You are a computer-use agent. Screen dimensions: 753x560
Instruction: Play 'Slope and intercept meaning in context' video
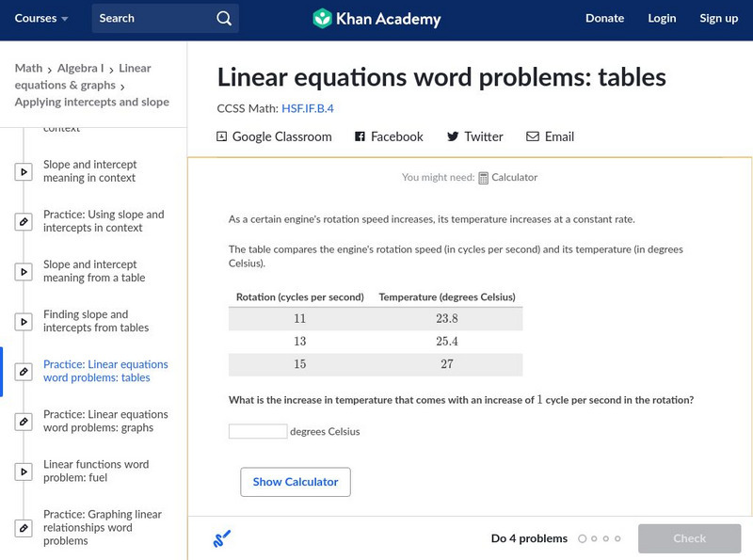coord(24,172)
